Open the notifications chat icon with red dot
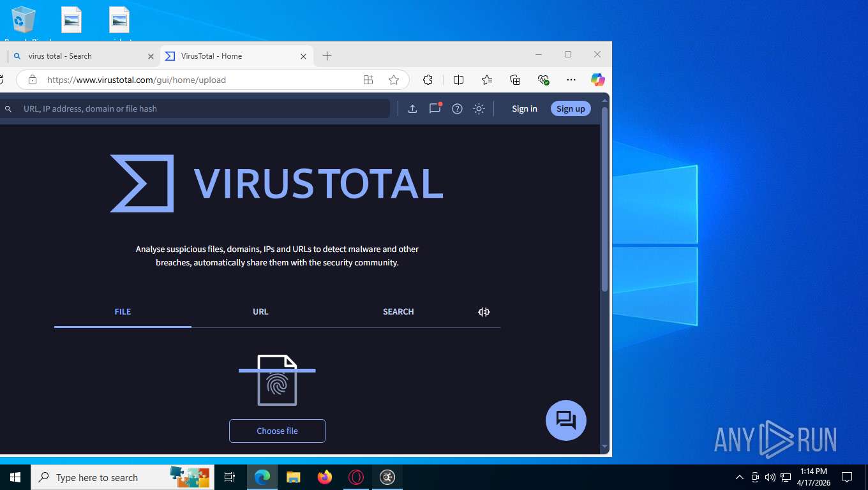The height and width of the screenshot is (490, 868). pos(435,108)
